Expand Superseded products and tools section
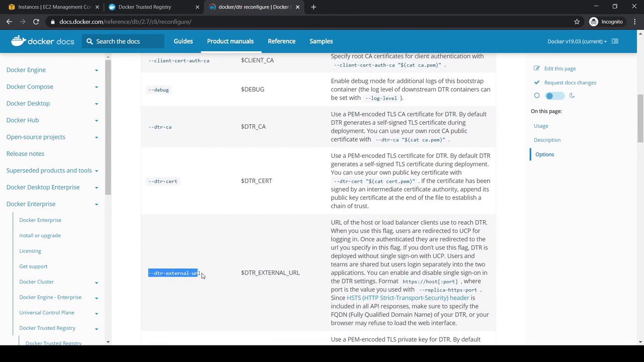Screen dimensions: 644x362 (96, 170)
